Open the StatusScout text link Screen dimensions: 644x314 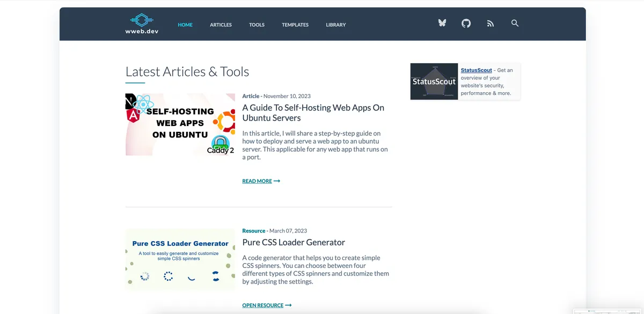pyautogui.click(x=476, y=70)
